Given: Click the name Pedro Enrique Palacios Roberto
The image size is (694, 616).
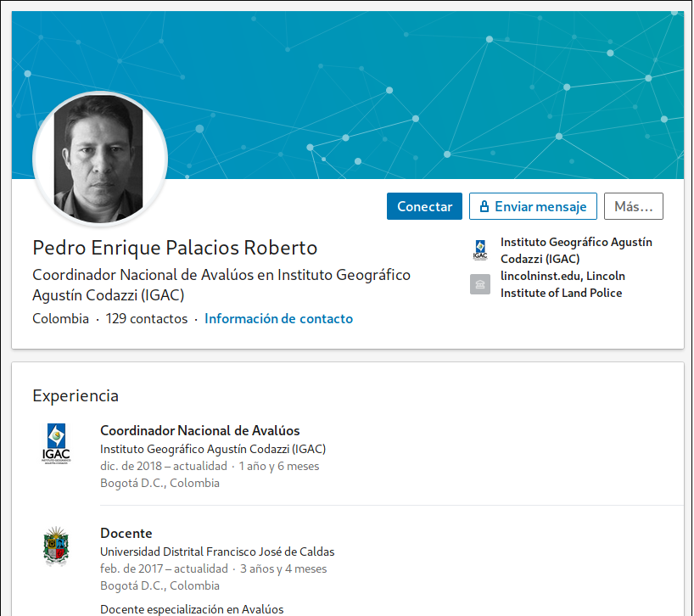Looking at the screenshot, I should tap(175, 248).
